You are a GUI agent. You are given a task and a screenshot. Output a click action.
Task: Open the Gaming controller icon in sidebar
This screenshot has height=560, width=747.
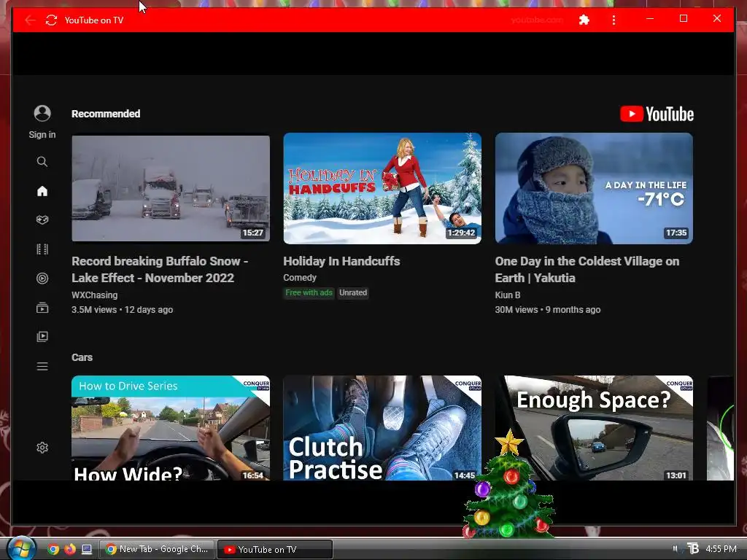(42, 219)
